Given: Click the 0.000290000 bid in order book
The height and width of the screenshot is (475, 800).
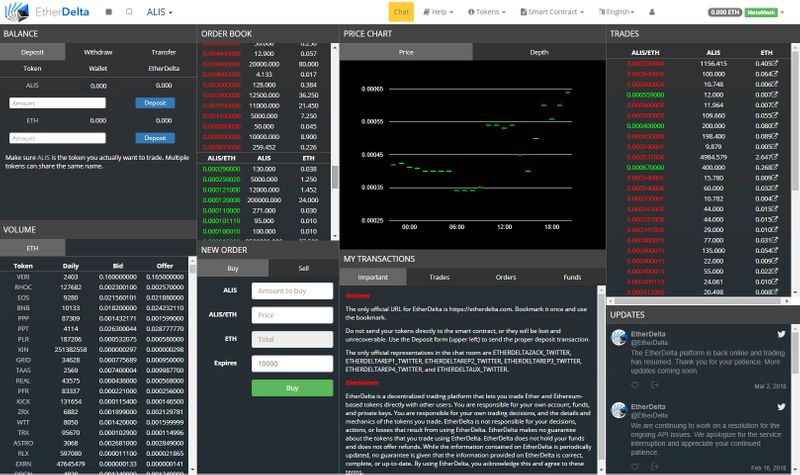Looking at the screenshot, I should point(221,169).
